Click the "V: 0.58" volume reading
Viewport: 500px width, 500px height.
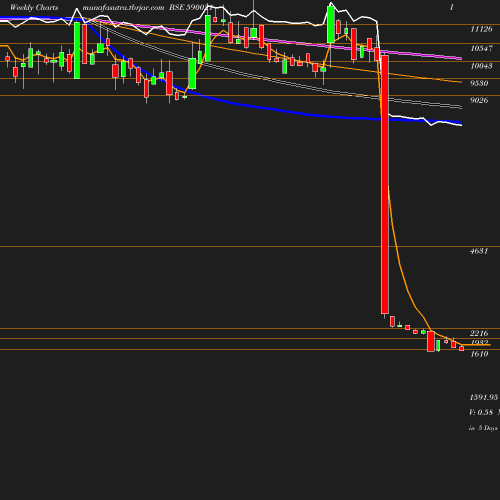(x=481, y=412)
